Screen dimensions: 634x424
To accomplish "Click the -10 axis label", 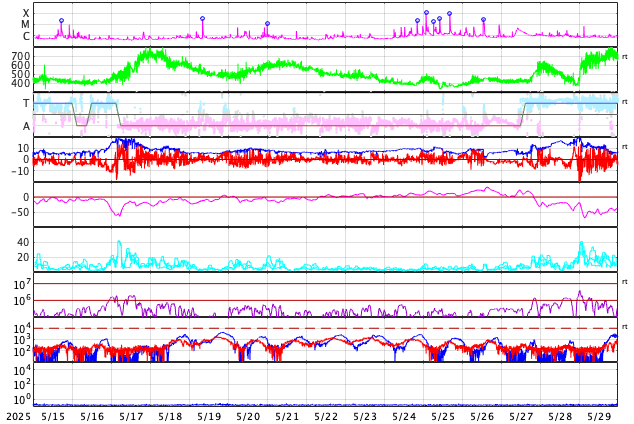I will (x=21, y=171).
